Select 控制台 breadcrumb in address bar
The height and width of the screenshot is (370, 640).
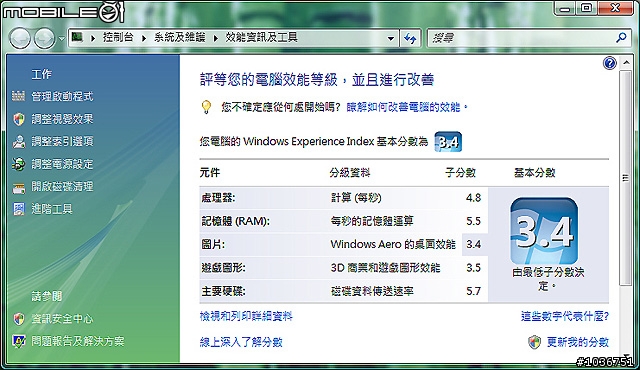tap(118, 38)
